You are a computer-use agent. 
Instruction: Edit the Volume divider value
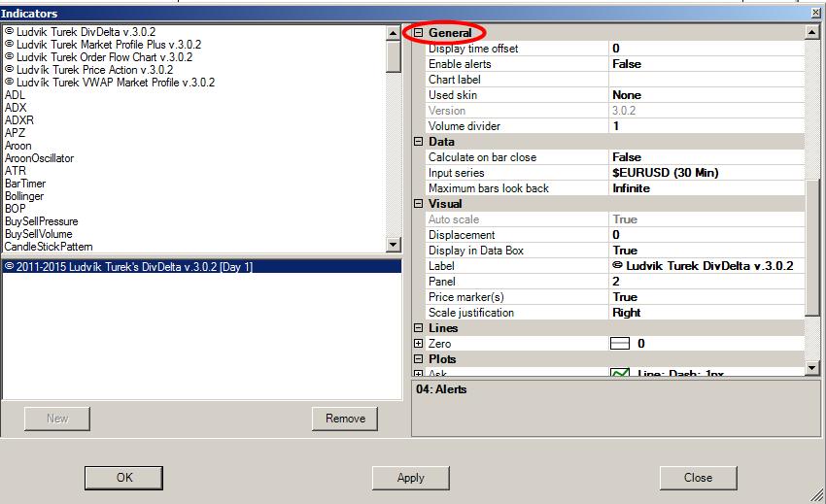click(x=706, y=126)
